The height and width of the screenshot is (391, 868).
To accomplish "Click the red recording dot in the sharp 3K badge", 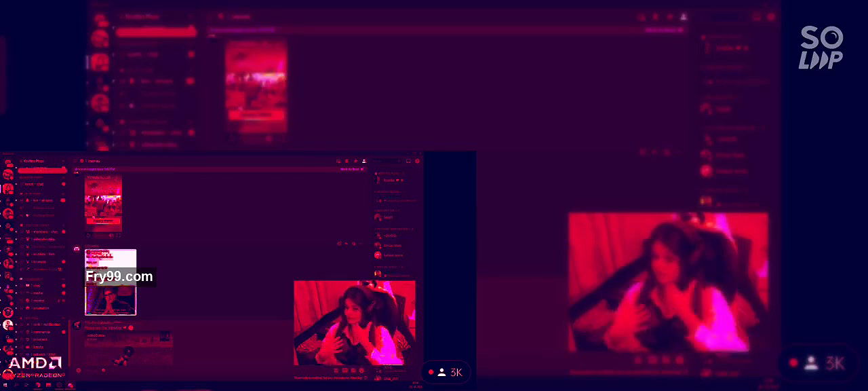I will (430, 372).
